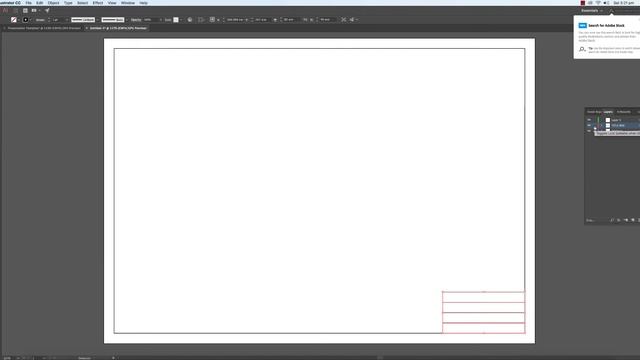This screenshot has width=640, height=360.
Task: Click the Adobe Stock search icon in app bar
Action: [611, 11]
